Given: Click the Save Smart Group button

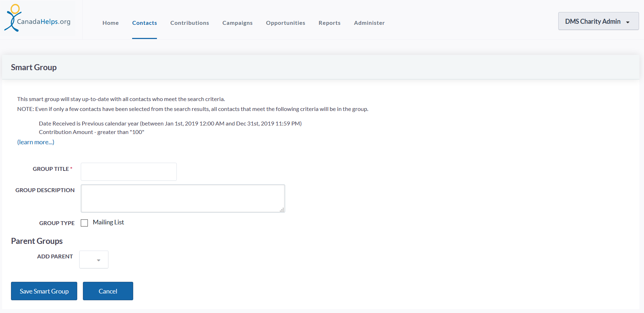Looking at the screenshot, I should pyautogui.click(x=44, y=291).
